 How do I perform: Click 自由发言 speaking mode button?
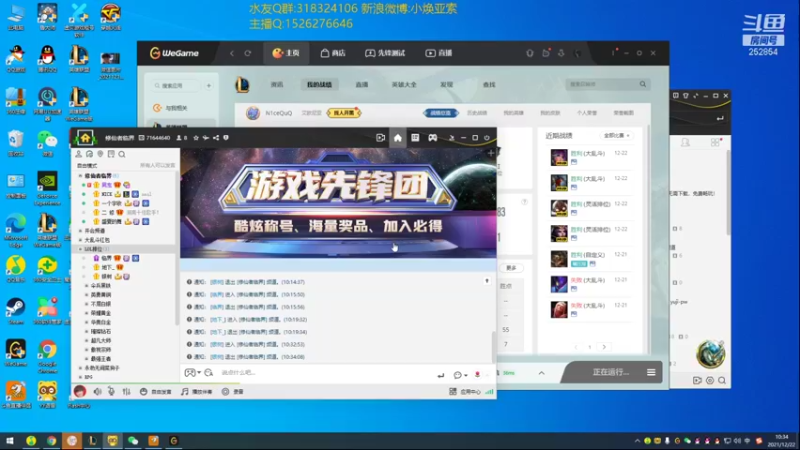point(156,392)
